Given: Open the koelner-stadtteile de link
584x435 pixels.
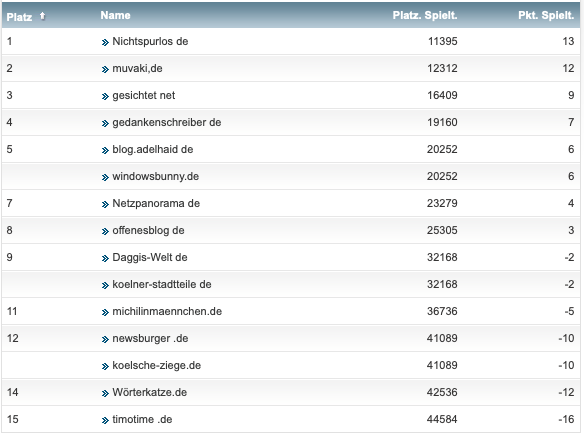Looking at the screenshot, I should (x=162, y=285).
